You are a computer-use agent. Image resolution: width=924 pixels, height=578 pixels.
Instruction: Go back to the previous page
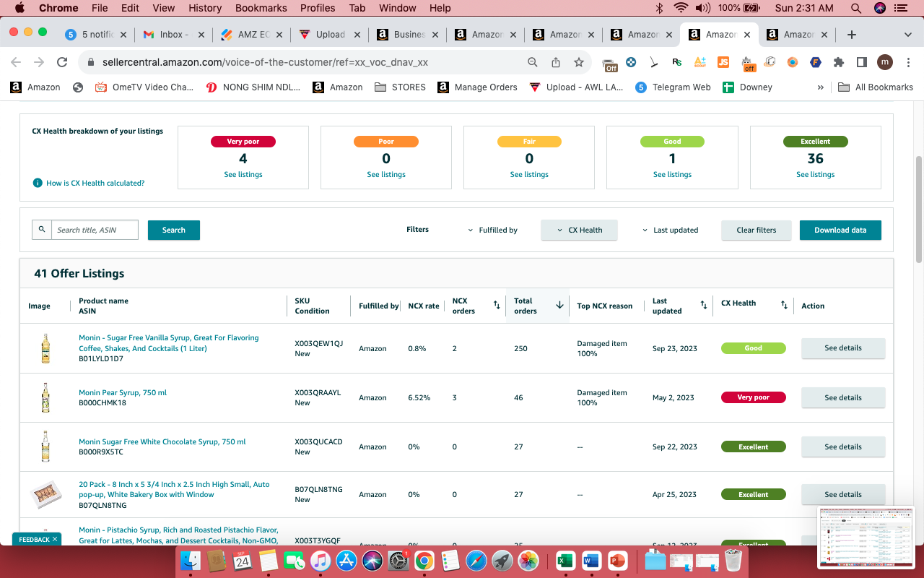coord(16,62)
